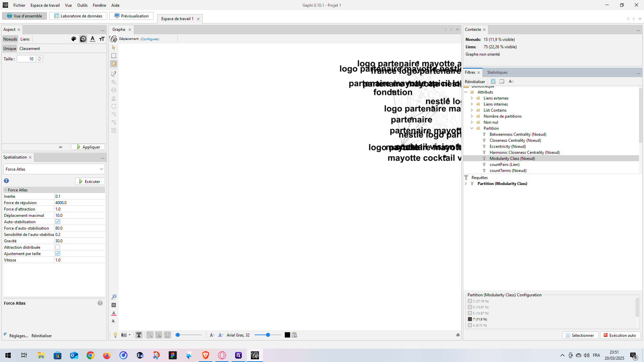Center the graph with magnifier icon
The height and width of the screenshot is (362, 644).
pyautogui.click(x=114, y=297)
